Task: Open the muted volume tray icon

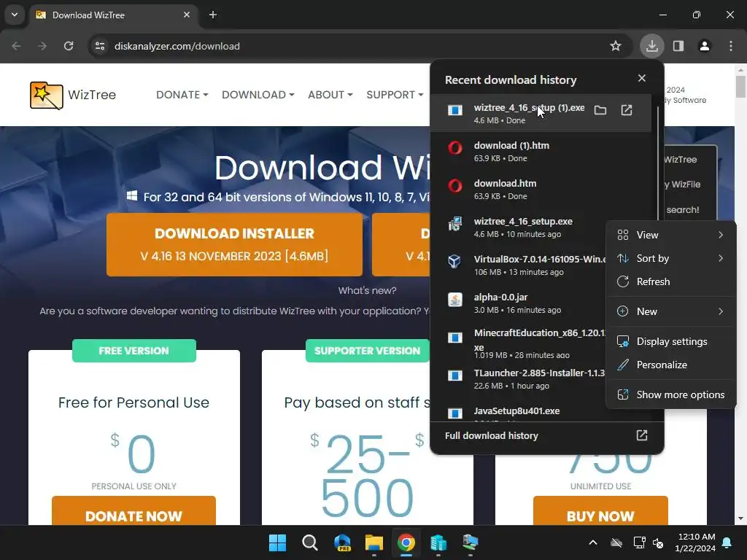Action: tap(658, 542)
